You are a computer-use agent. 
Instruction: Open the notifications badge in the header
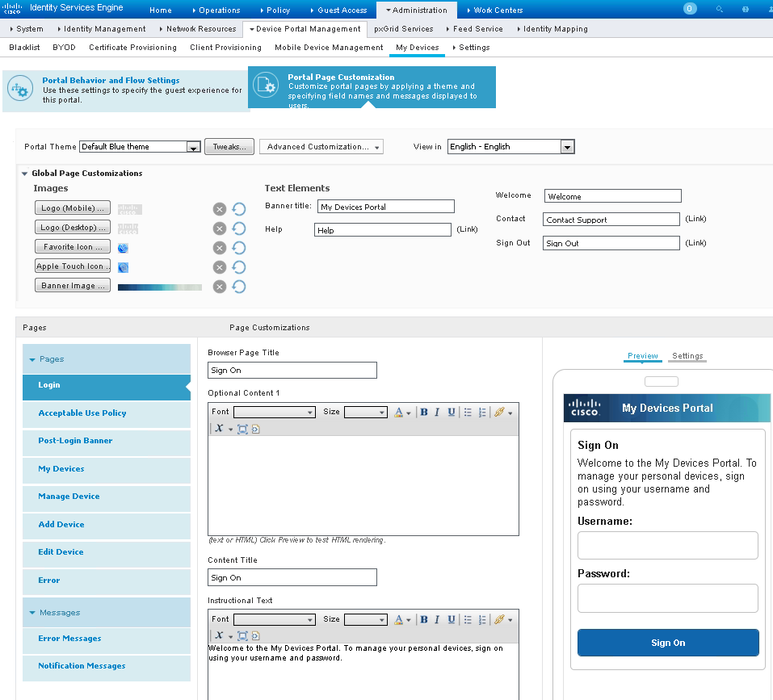690,8
